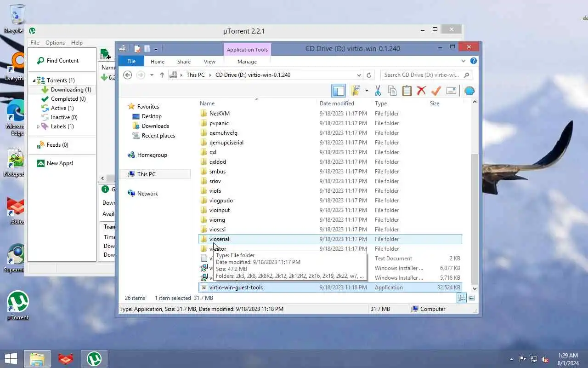Screen dimensions: 588x368
Task: Click the Cut scissors icon in Explorer toolbar
Action: point(378,91)
